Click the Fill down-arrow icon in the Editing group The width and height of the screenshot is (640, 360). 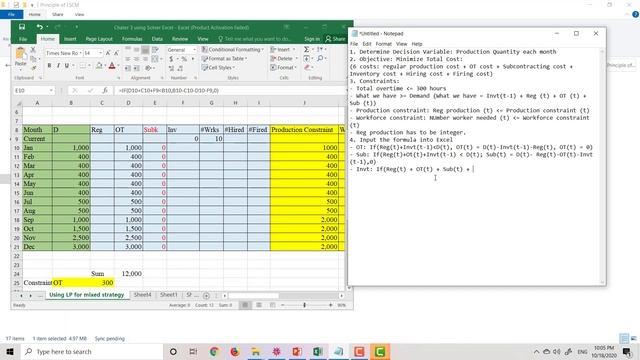(x=307, y=58)
